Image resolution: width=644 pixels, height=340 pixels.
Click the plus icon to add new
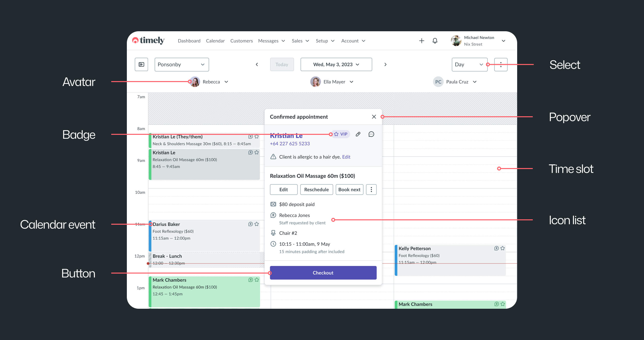point(422,41)
